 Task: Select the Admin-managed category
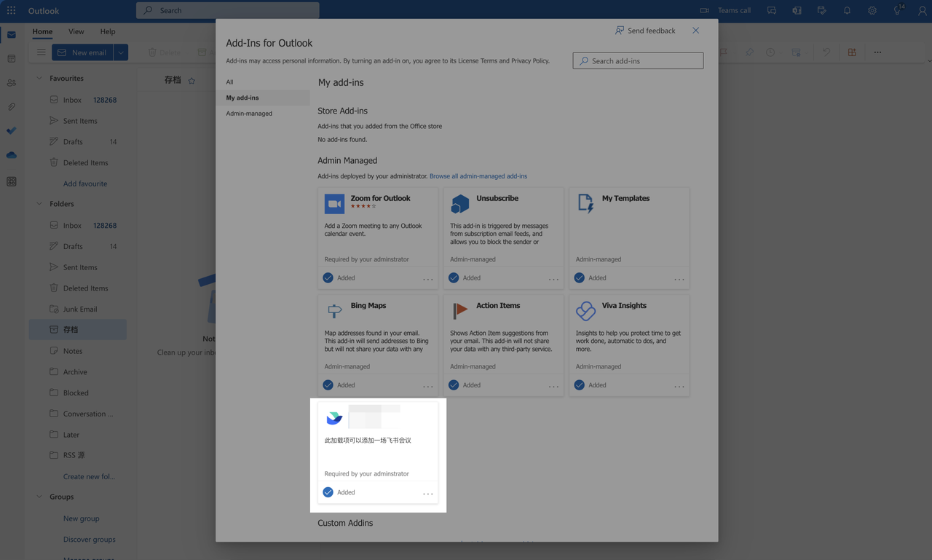(x=249, y=113)
